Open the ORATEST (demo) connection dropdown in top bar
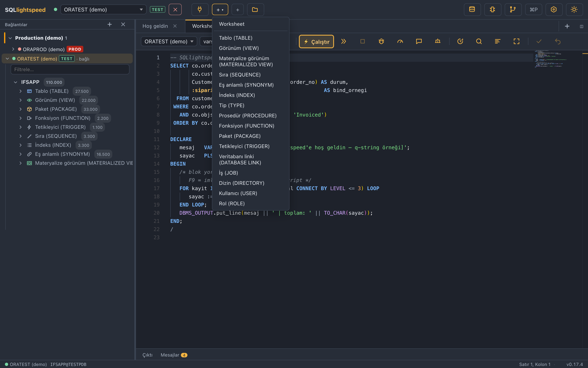Screen dimensions: 588x368 tap(103, 9)
